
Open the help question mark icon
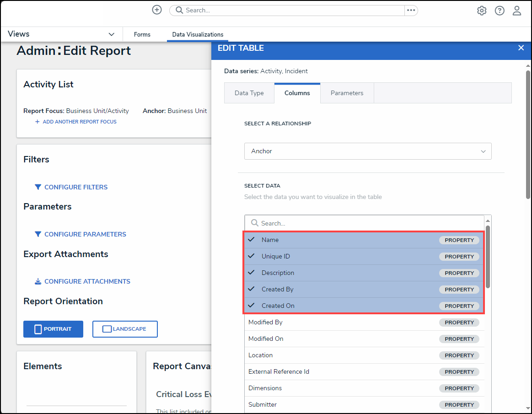point(500,11)
